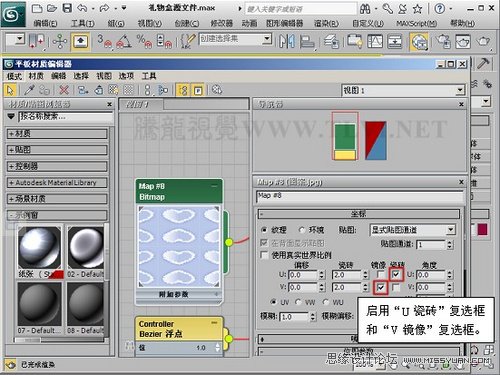Increase 贴图通道 spinner value
Screen dimensions: 500x375
tap(450, 243)
